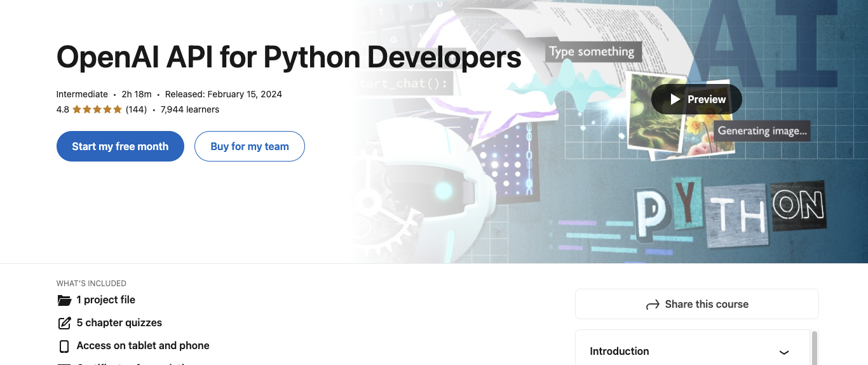Click 'Access on tablet and phone' text

(143, 345)
